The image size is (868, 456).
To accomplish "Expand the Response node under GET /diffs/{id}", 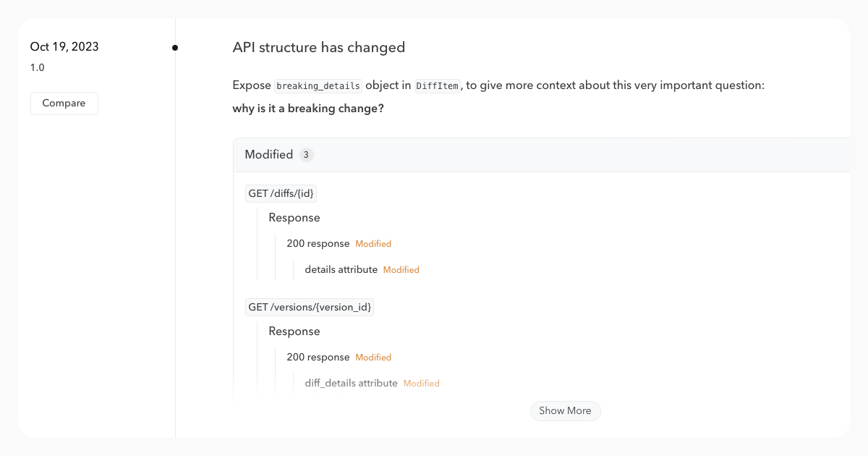I will tap(294, 217).
